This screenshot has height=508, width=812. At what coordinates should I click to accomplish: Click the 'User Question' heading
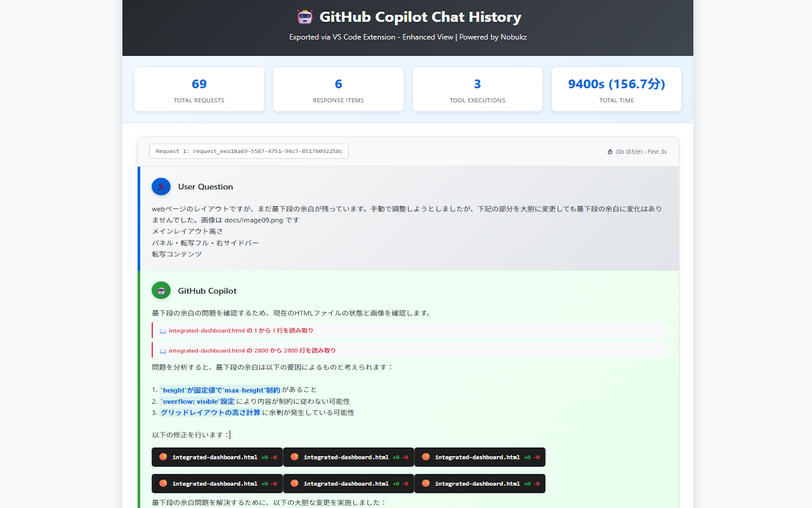[206, 187]
